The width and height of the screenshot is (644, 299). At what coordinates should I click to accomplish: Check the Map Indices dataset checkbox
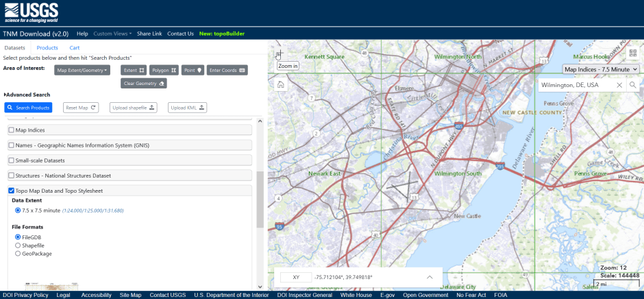[11, 130]
